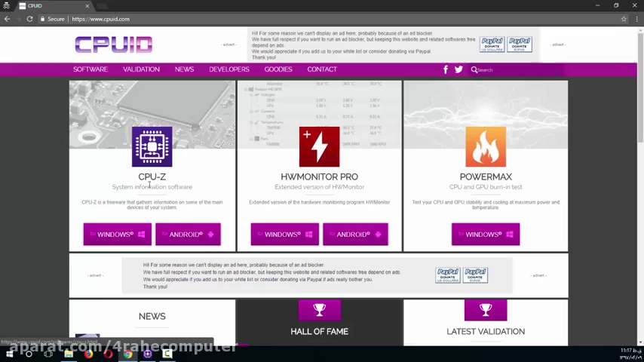This screenshot has width=644, height=362.
Task: Open File Explorer from taskbar
Action: click(69, 354)
